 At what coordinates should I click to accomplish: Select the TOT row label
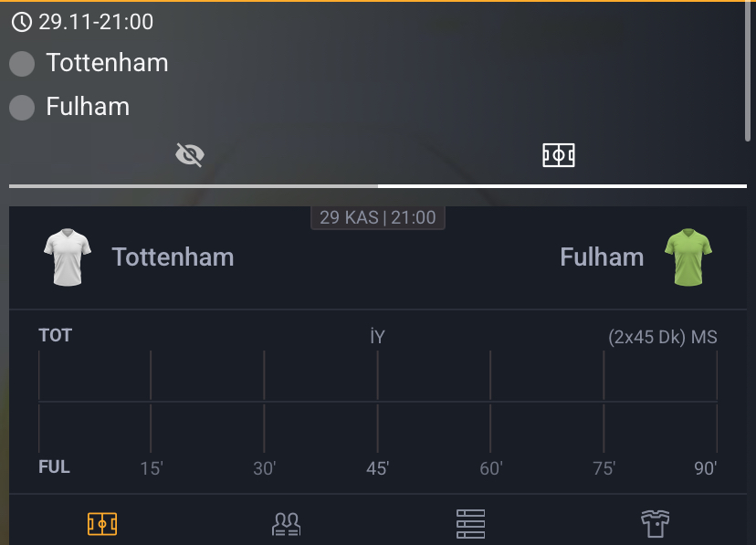click(x=55, y=335)
